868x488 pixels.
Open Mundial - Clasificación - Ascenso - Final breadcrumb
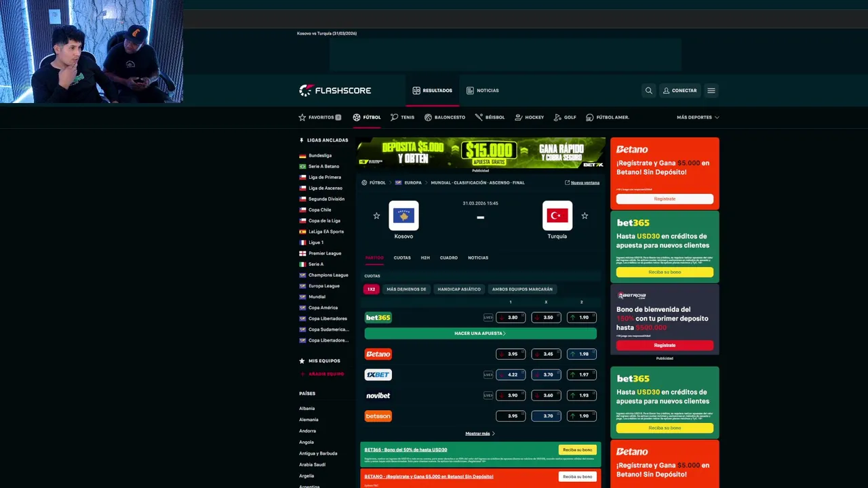click(x=477, y=182)
